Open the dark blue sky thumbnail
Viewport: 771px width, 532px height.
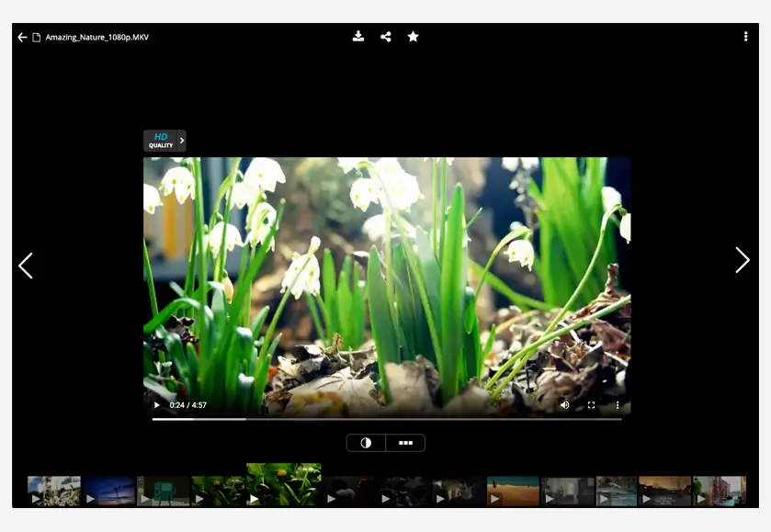(108, 491)
